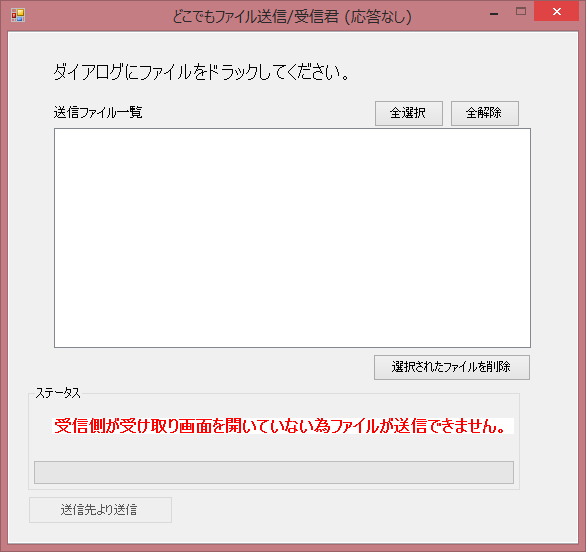Screen dimensions: 586x552
Task: Click inside the empty send-file list box
Action: [292, 238]
